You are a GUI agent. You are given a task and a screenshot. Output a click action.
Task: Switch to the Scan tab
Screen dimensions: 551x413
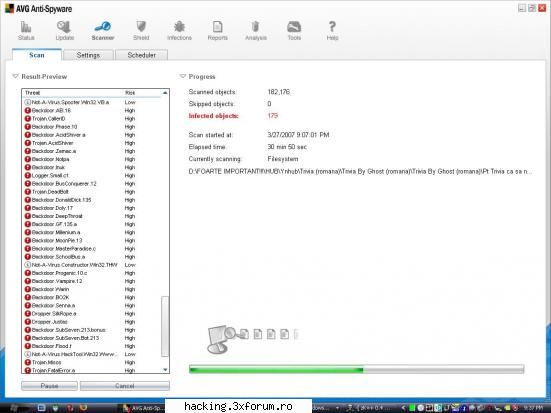tap(37, 55)
